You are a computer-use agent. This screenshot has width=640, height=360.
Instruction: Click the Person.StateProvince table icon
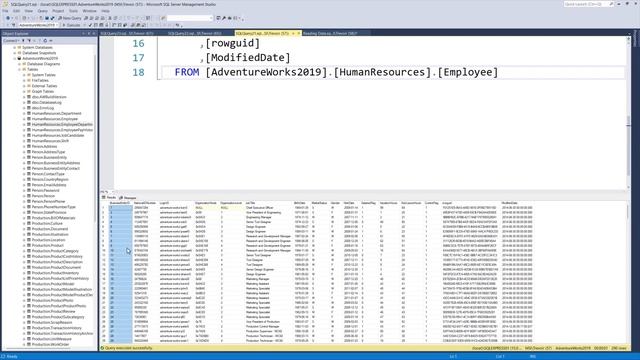29,213
